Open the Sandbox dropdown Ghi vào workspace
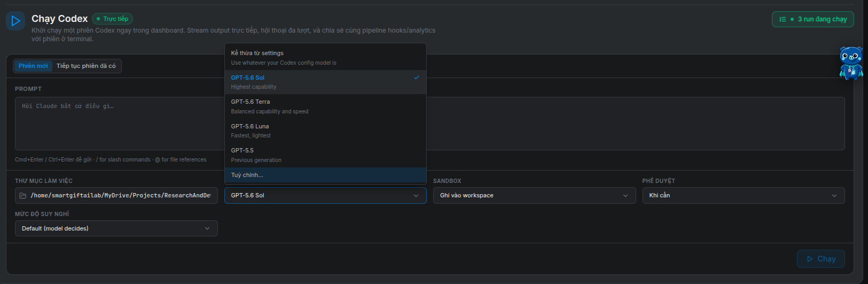 [534, 195]
